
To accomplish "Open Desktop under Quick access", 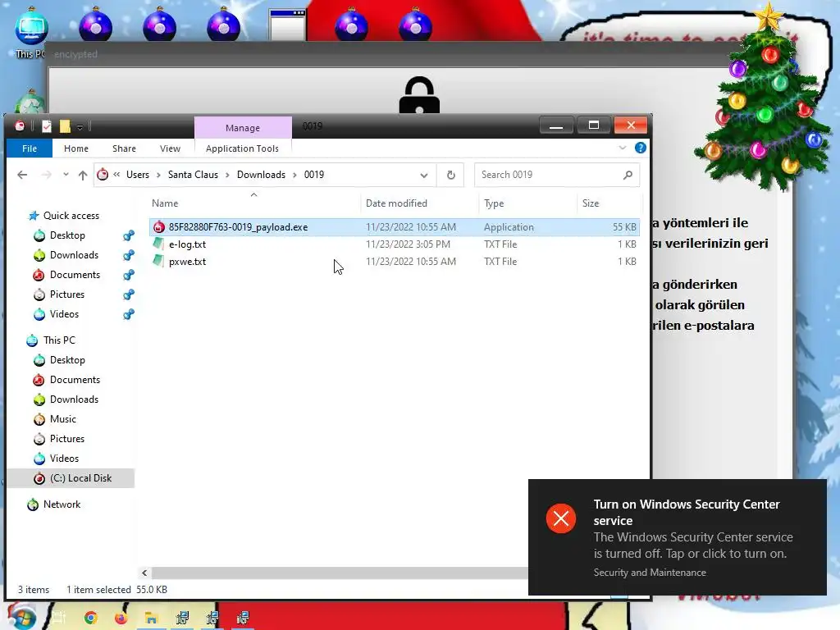I will pos(67,235).
